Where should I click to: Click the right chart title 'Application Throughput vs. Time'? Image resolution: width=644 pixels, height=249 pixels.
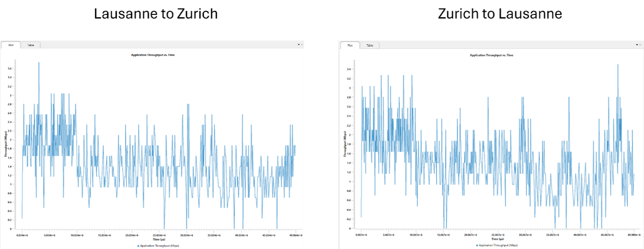491,55
